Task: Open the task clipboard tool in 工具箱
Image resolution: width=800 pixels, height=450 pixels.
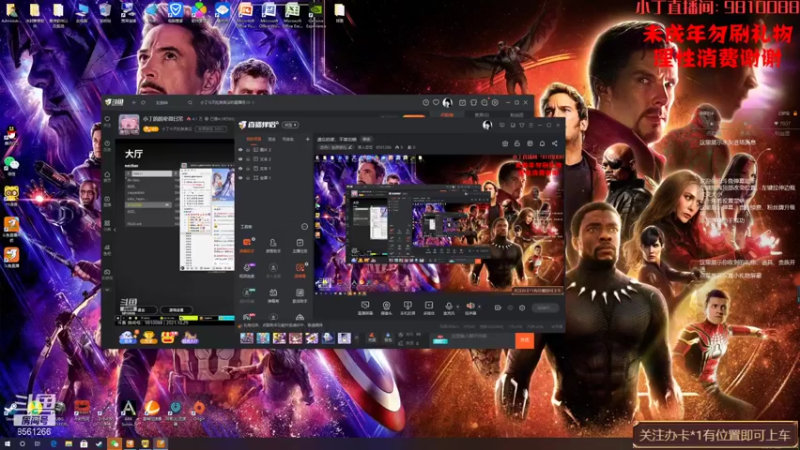Action: pos(299,244)
